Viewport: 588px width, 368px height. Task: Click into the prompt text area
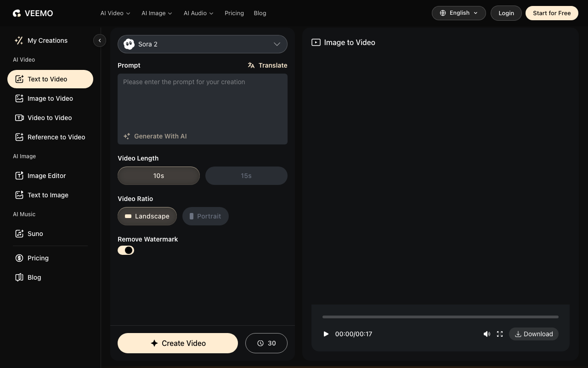point(202,103)
